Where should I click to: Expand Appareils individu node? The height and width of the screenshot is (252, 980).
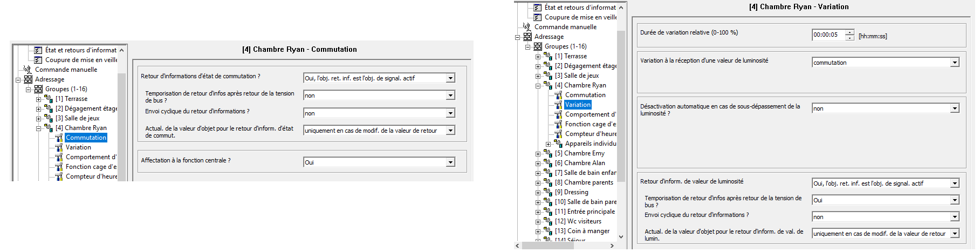[x=548, y=144]
